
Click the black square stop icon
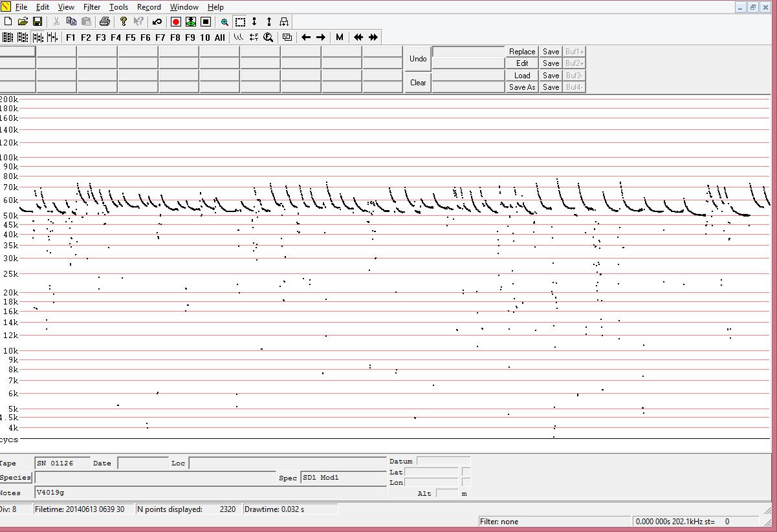click(206, 21)
